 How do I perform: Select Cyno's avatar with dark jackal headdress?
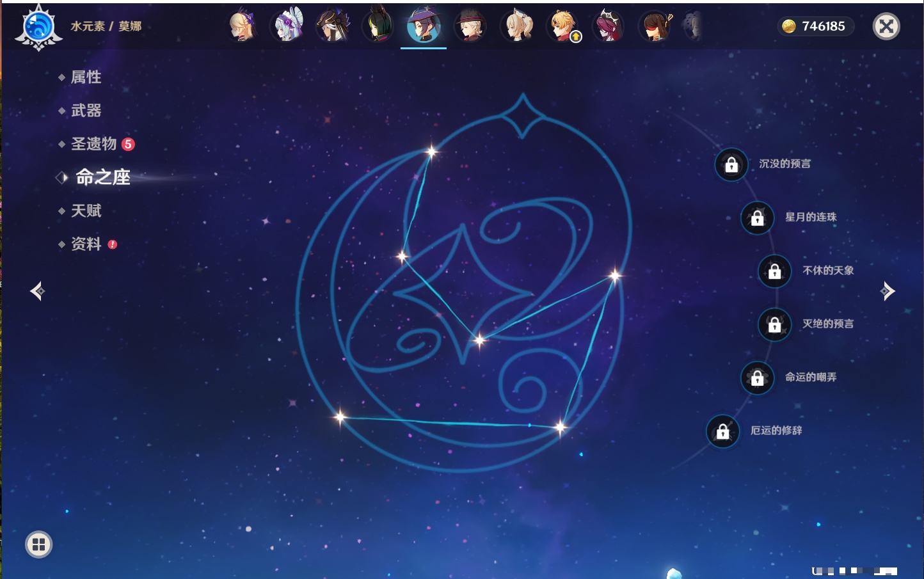click(333, 26)
